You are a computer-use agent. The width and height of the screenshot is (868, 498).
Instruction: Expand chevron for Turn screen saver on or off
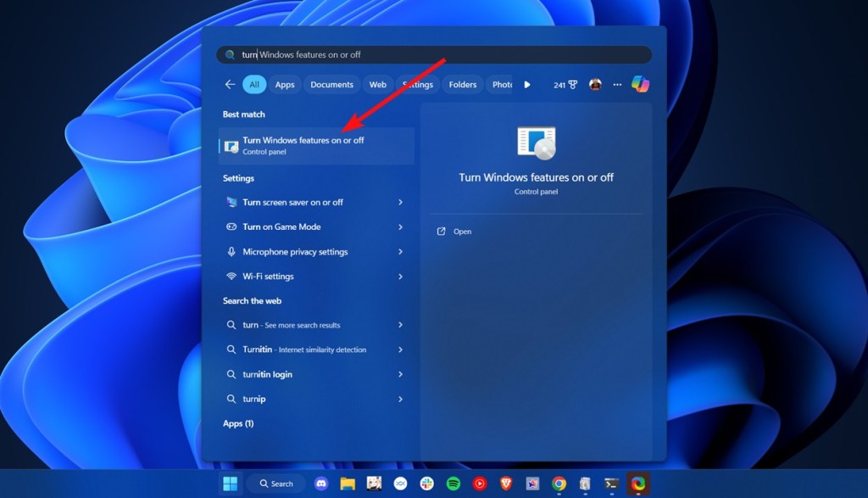pos(400,202)
